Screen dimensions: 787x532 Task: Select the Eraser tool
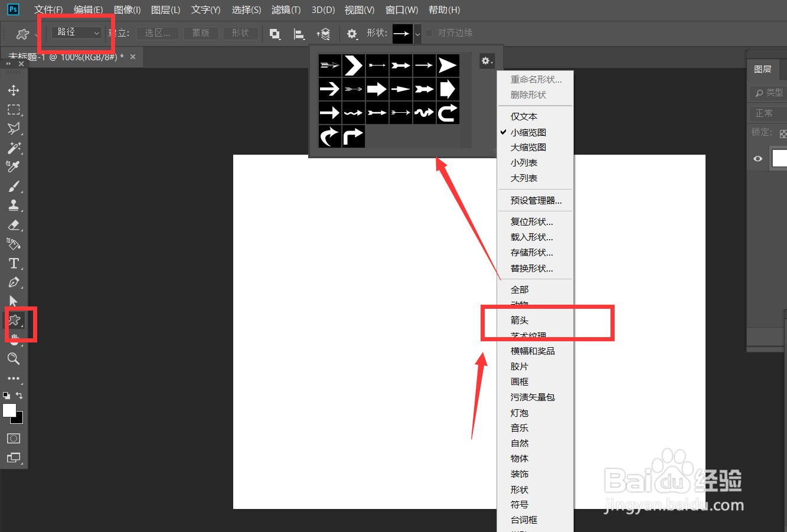click(14, 225)
